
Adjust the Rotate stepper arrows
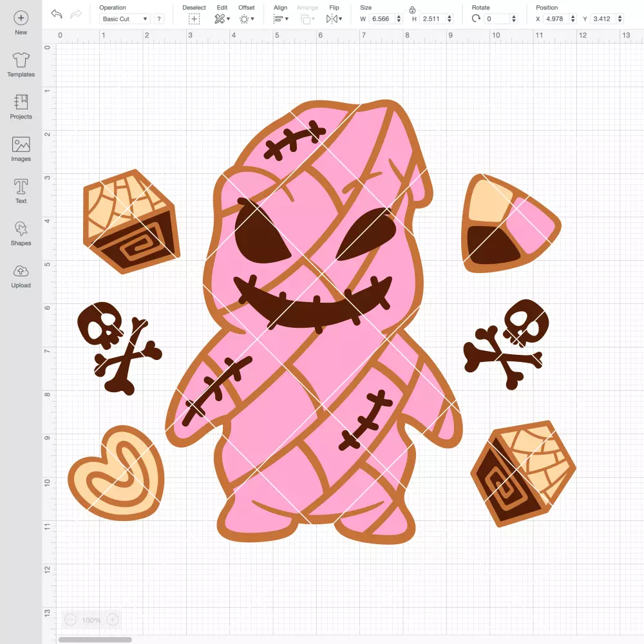[x=513, y=19]
